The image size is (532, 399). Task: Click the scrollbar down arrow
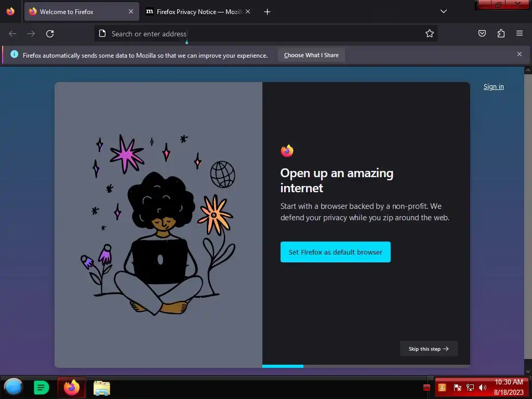528,371
